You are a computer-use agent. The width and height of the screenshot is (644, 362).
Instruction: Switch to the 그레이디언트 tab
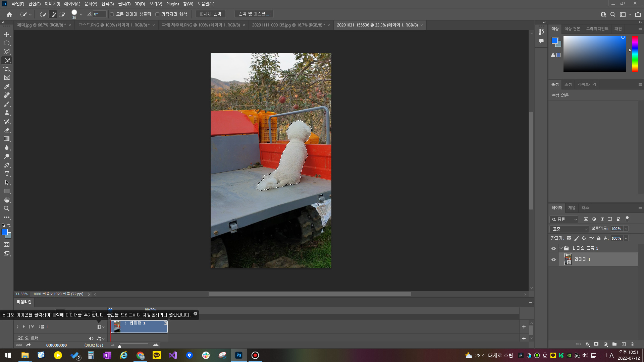pos(597,29)
